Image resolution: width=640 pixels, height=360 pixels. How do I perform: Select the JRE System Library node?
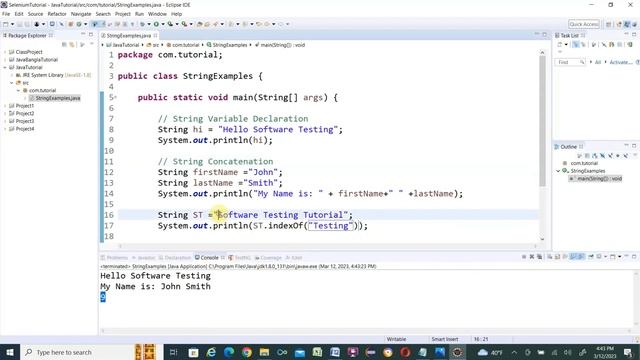[x=53, y=75]
